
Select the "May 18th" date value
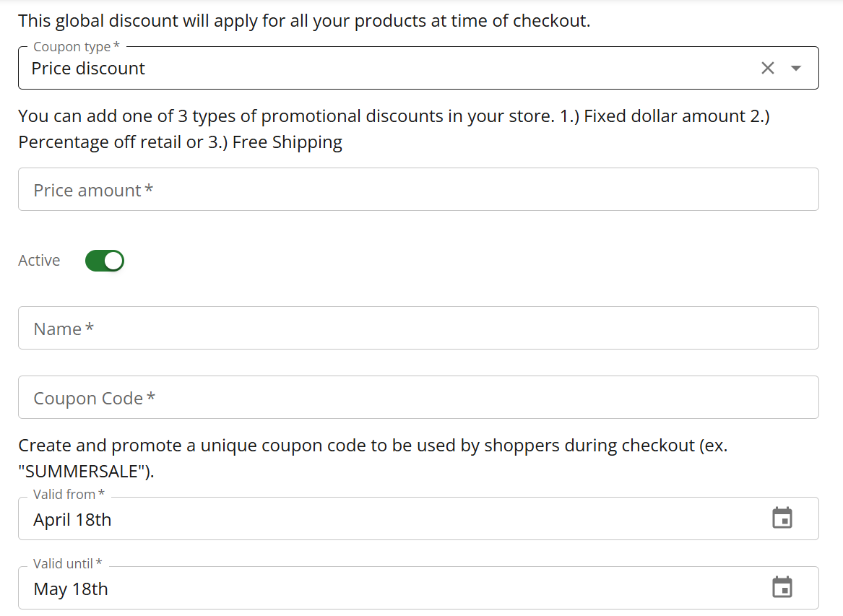[x=71, y=589]
